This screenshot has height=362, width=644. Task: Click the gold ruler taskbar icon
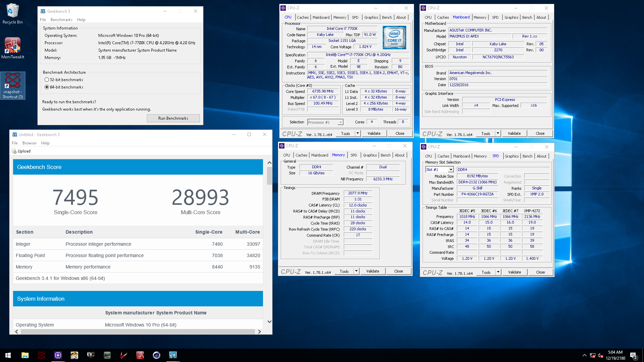[74, 355]
